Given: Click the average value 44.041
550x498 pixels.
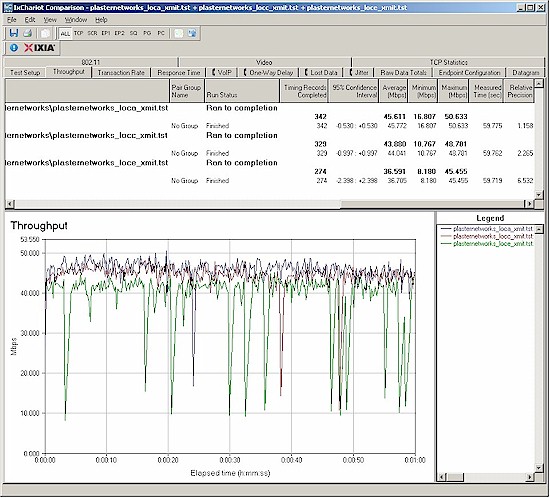Looking at the screenshot, I should [397, 153].
